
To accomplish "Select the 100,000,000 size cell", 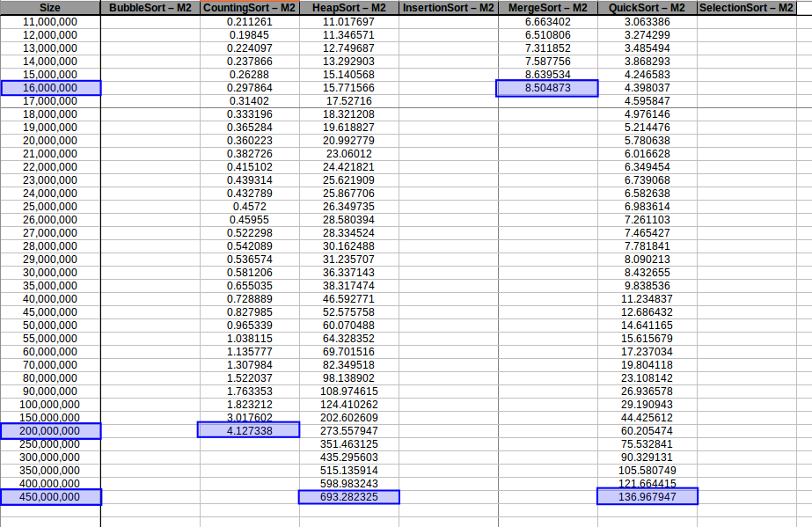I will 50,405.
